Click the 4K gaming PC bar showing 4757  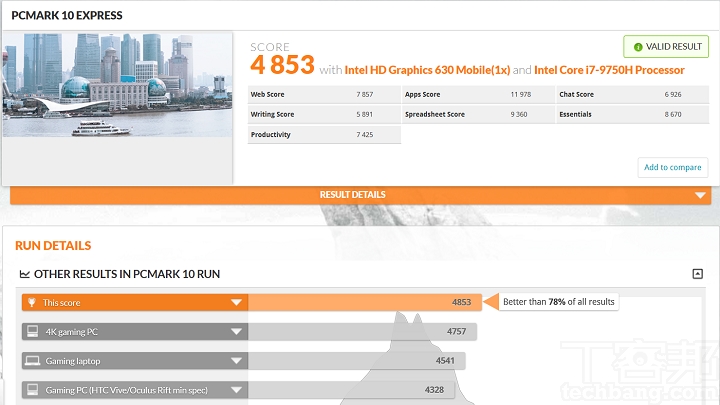tap(362, 332)
